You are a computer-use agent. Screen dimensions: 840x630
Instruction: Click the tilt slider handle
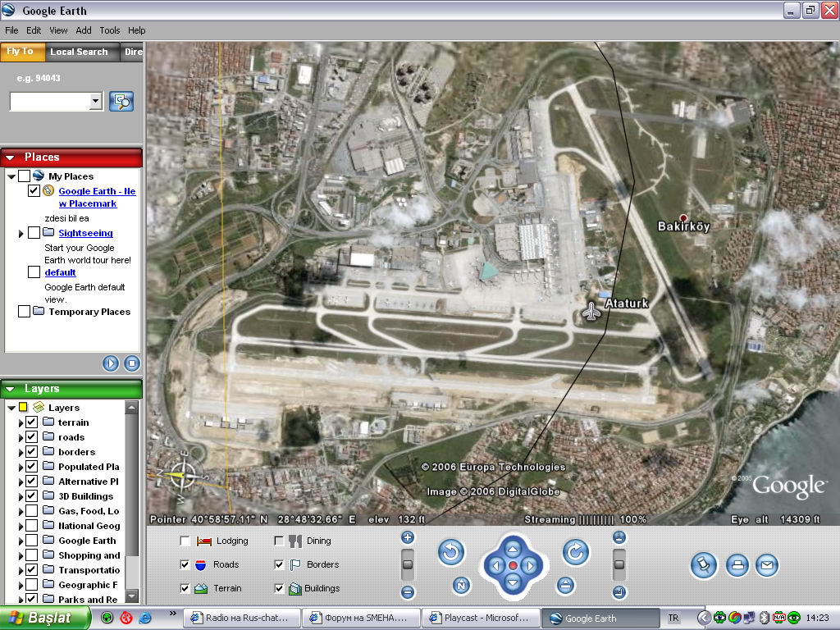click(619, 564)
